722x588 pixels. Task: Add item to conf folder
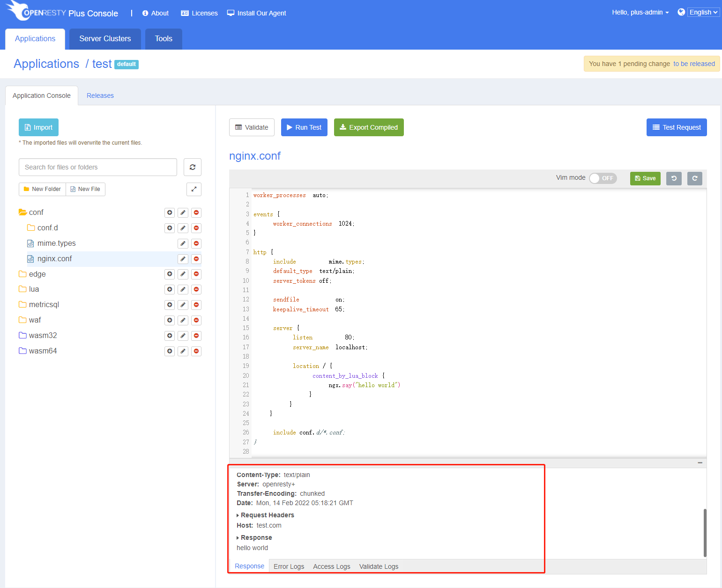(170, 213)
